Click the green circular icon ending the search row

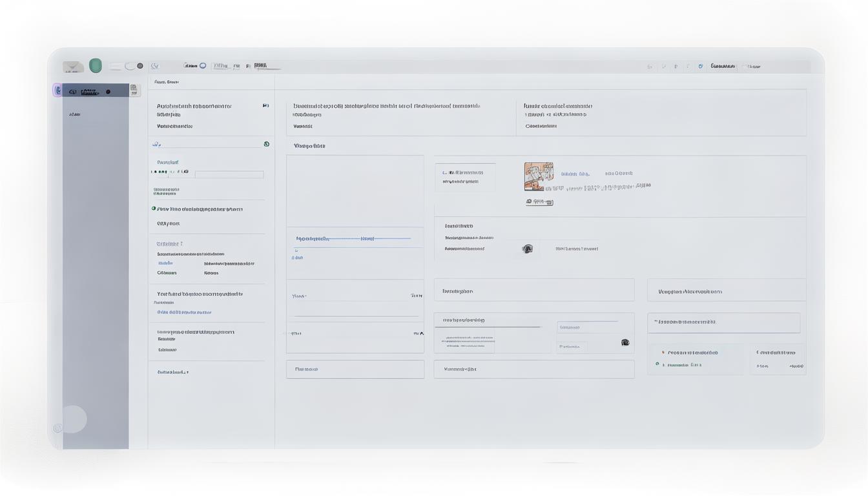pos(266,144)
